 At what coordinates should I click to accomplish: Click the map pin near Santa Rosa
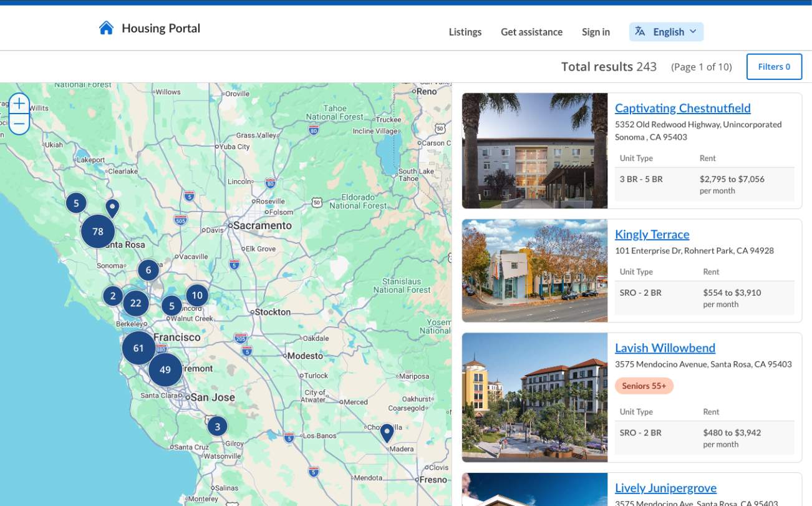[x=112, y=208]
